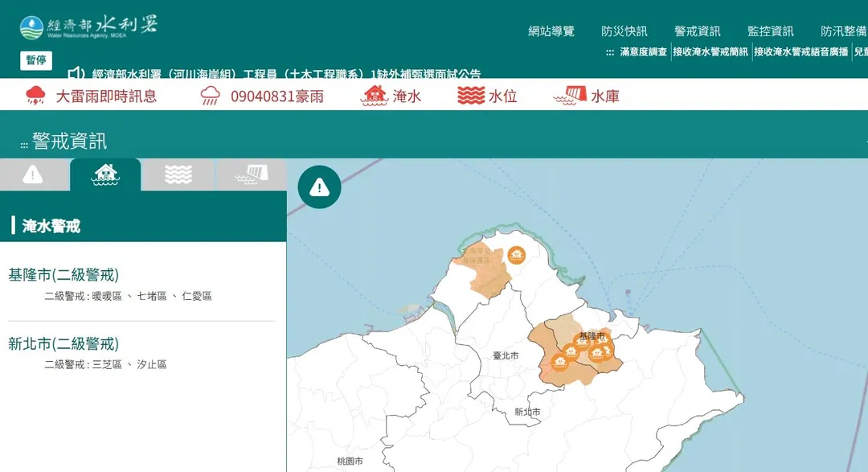Image resolution: width=868 pixels, height=472 pixels.
Task: Open the 接收淹水警戒簡訊 link
Action: click(710, 51)
